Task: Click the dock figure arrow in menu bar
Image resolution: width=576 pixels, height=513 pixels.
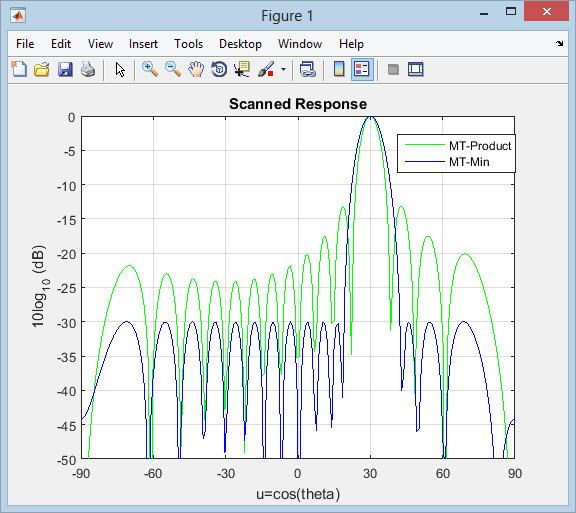Action: tap(559, 43)
